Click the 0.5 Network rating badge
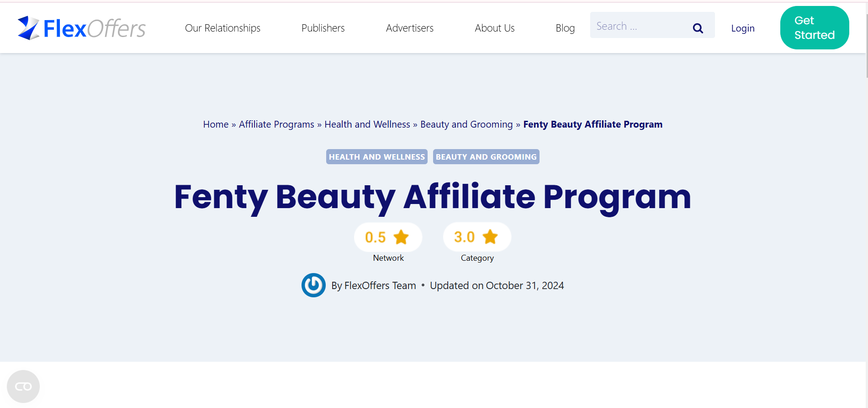 [x=388, y=237]
